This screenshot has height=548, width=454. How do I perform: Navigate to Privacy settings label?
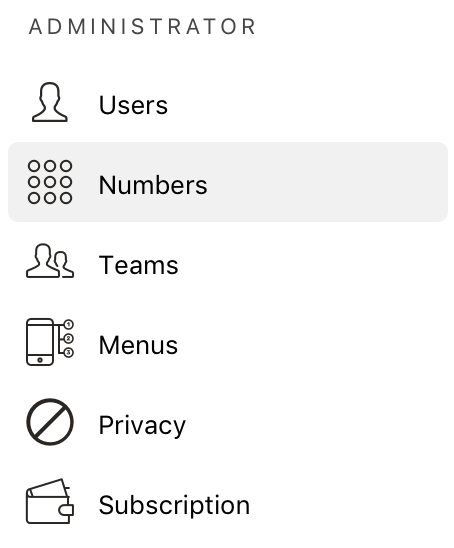coord(142,425)
